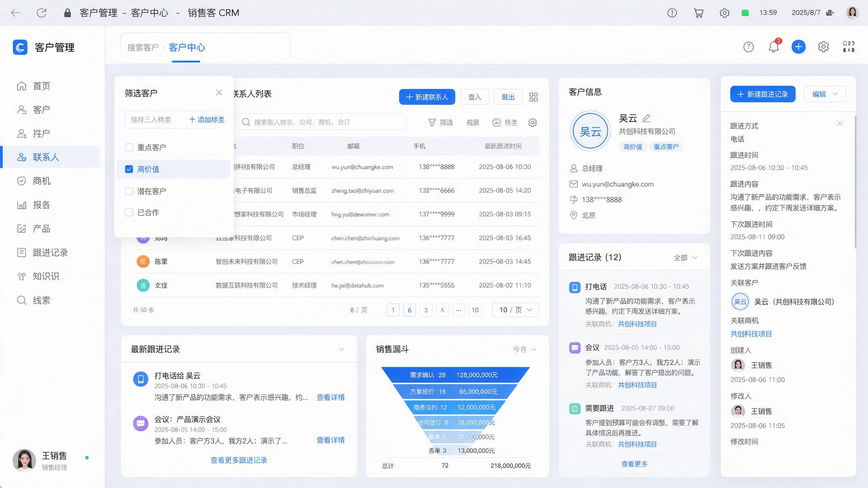The height and width of the screenshot is (488, 868).
Task: Open QR scan icon in header
Action: 849,46
